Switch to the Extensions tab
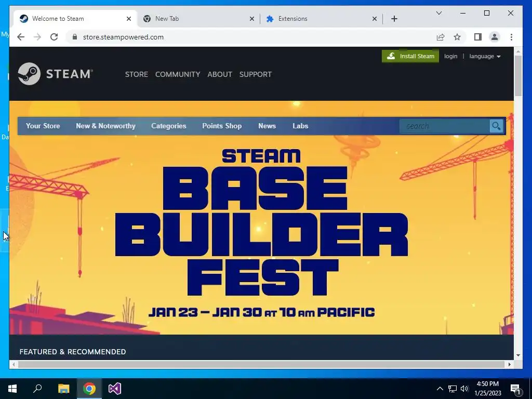The image size is (532, 399). [x=322, y=19]
